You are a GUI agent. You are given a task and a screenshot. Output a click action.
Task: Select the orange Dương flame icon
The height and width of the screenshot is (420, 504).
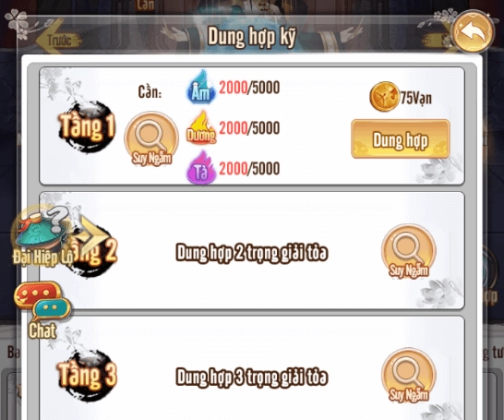(201, 127)
